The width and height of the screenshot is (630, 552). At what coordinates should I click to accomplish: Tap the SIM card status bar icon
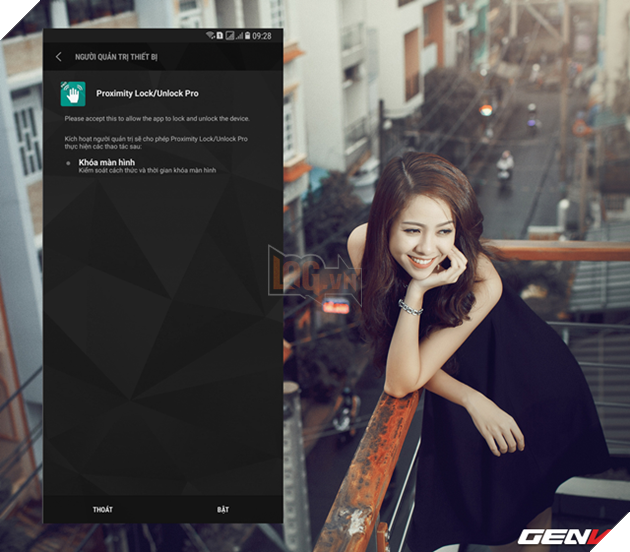[x=220, y=35]
